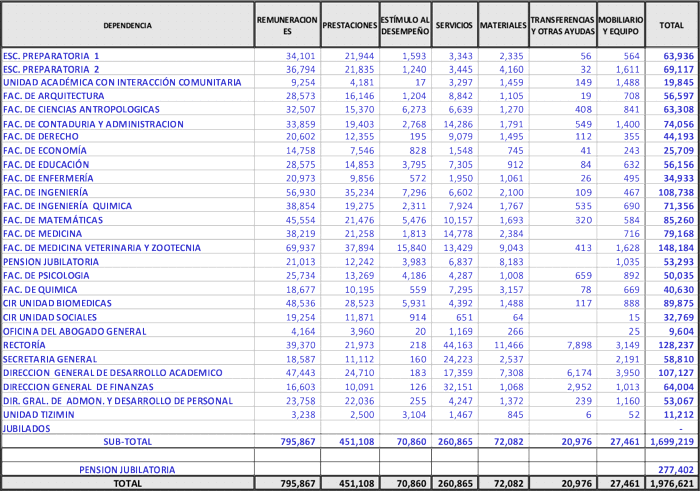Select PENSION JUBILATORIA label above TOTAL row
Screen dimensions: 700x491
(127, 470)
